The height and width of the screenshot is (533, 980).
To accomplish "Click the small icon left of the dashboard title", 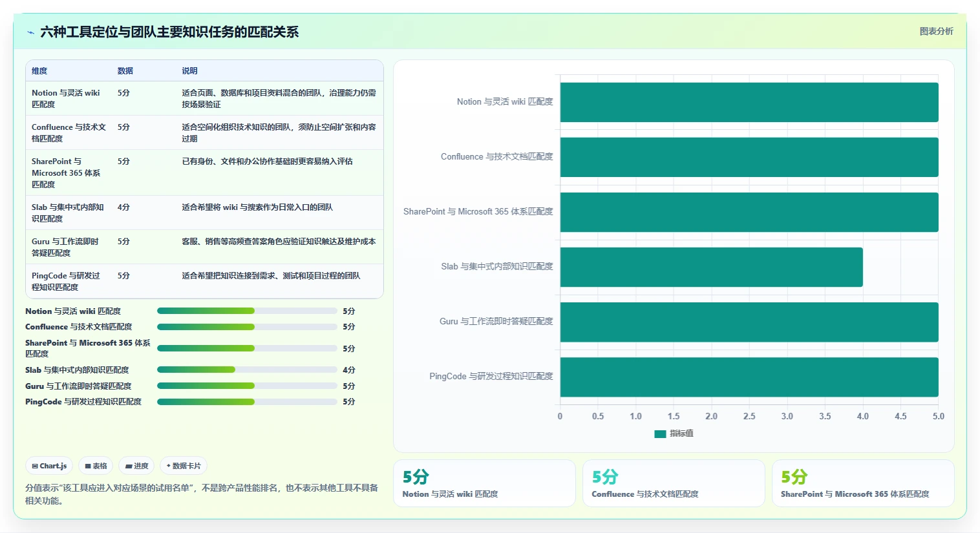I will 30,32.
